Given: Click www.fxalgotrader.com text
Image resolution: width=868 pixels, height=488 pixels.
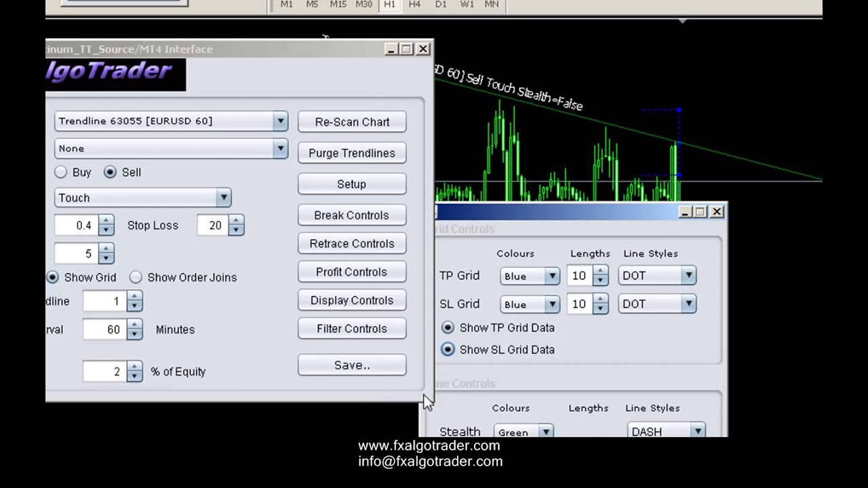Looking at the screenshot, I should 429,446.
